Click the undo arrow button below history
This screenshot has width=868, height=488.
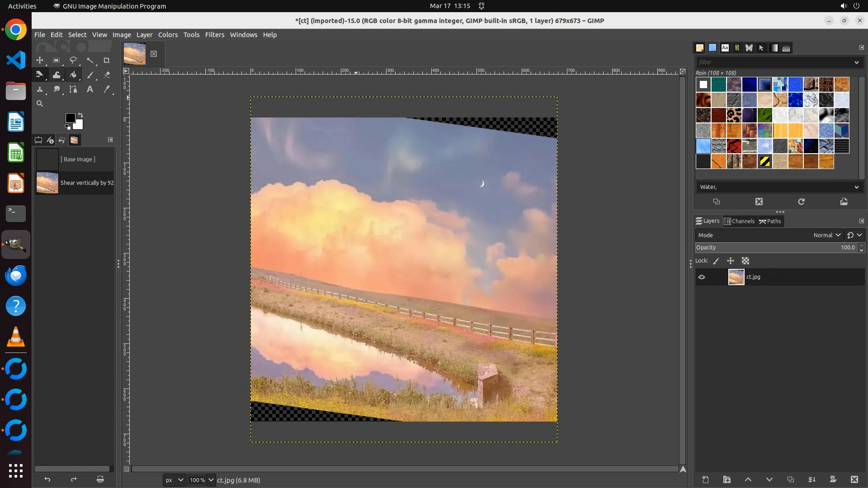click(47, 479)
